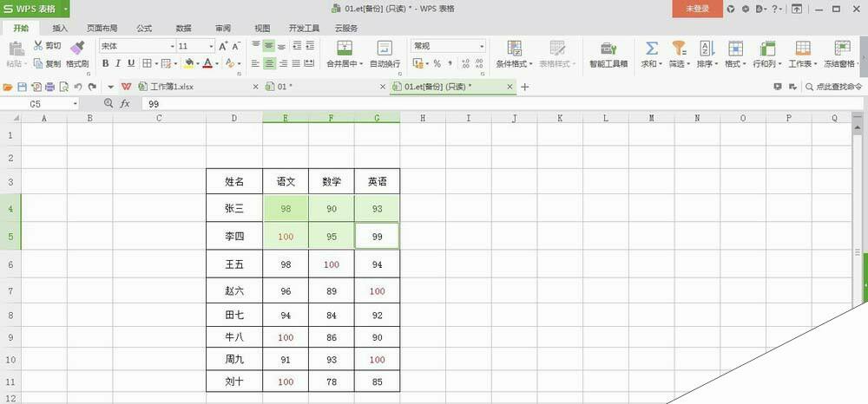
Task: Click the Merge and Center (合并居中) icon
Action: pos(342,48)
